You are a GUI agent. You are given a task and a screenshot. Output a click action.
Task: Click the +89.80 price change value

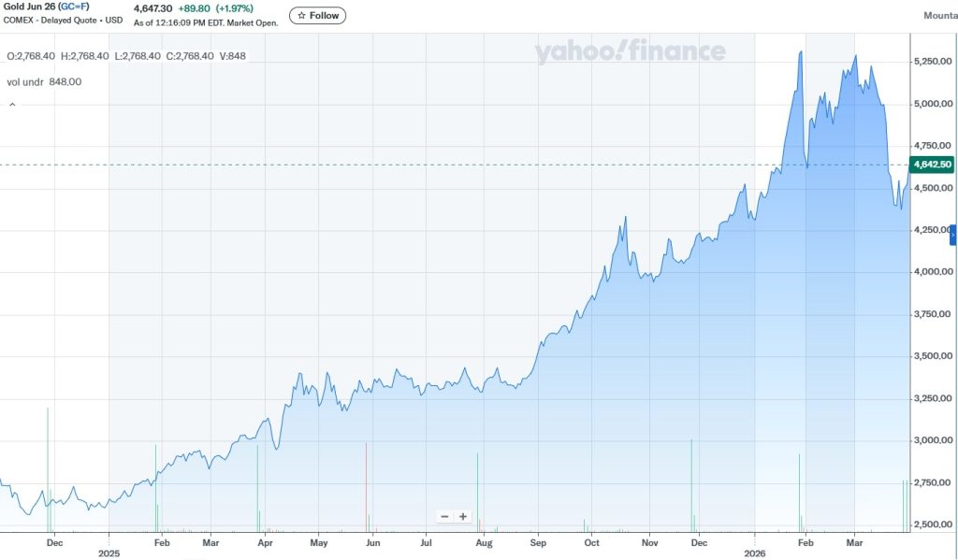tap(196, 8)
